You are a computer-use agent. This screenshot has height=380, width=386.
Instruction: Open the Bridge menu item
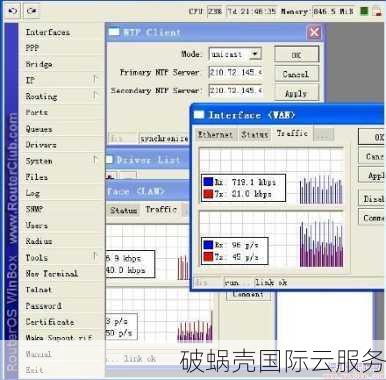pos(39,64)
